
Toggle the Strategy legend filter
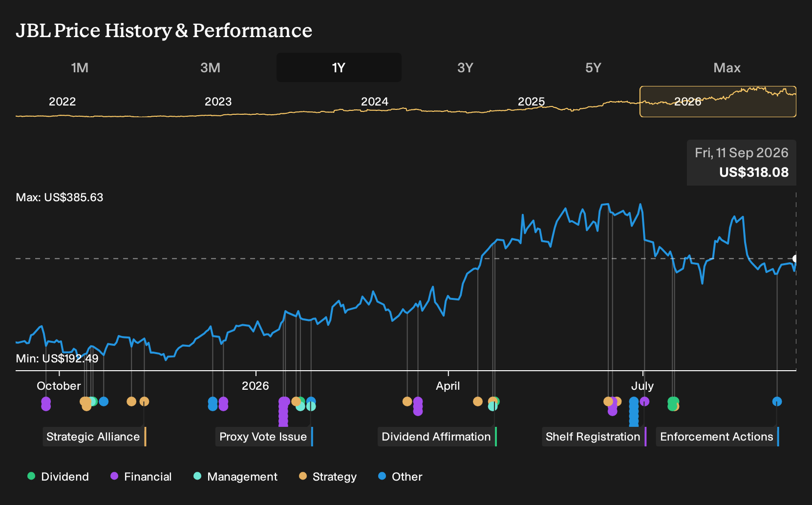pos(328,477)
